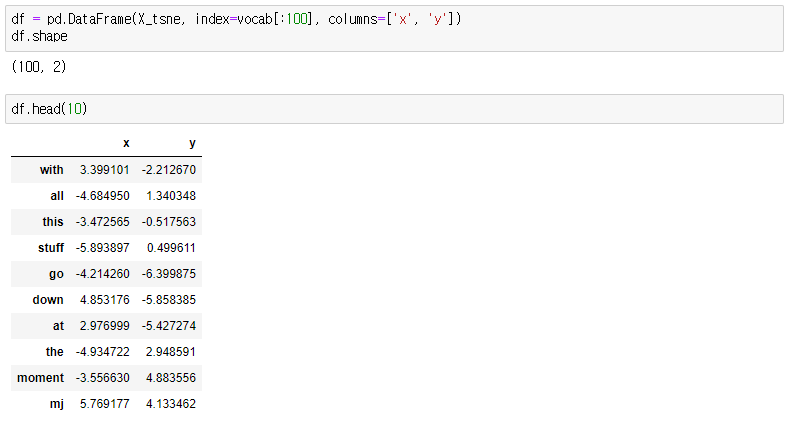Click 'df.shape' line in first cell
Viewport: 790px width, 424px height.
39,37
